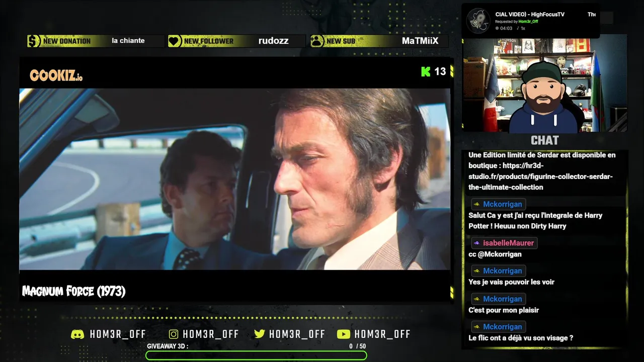The image size is (644, 362).
Task: Click the YouTube play icon
Action: point(344,334)
